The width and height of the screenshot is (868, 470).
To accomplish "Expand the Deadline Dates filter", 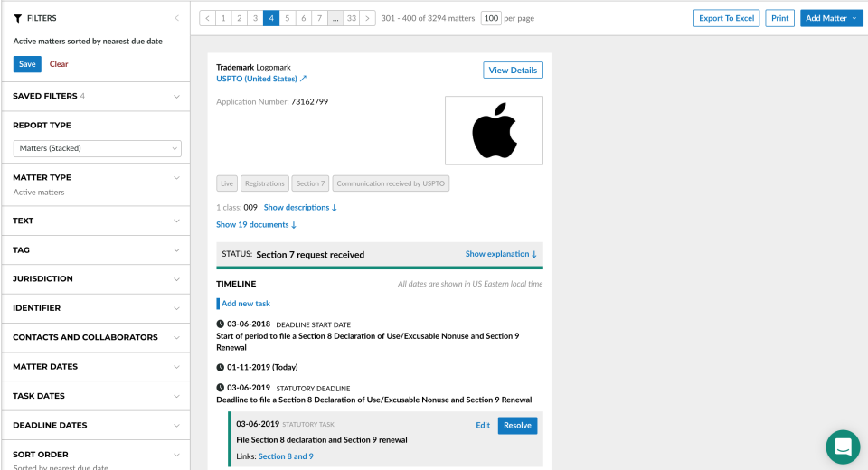I will click(97, 426).
